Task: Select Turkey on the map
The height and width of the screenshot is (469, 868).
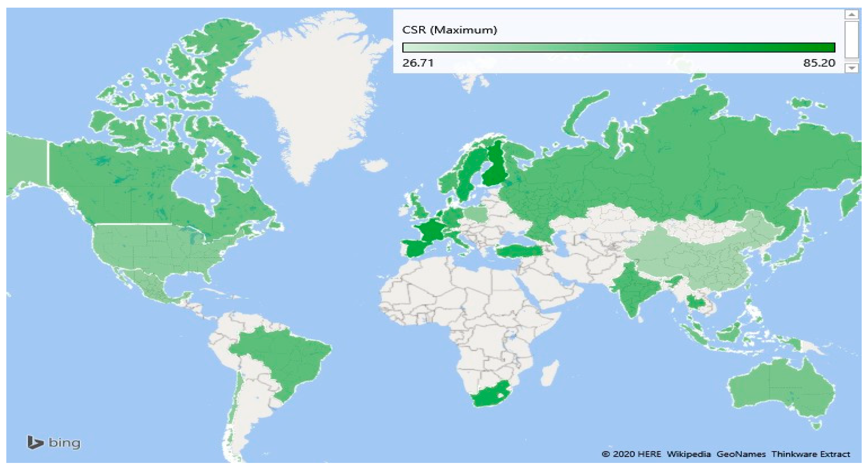Action: (519, 252)
